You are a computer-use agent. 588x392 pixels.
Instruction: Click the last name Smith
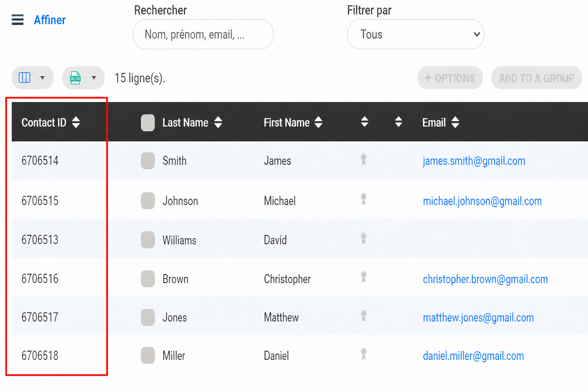[175, 161]
